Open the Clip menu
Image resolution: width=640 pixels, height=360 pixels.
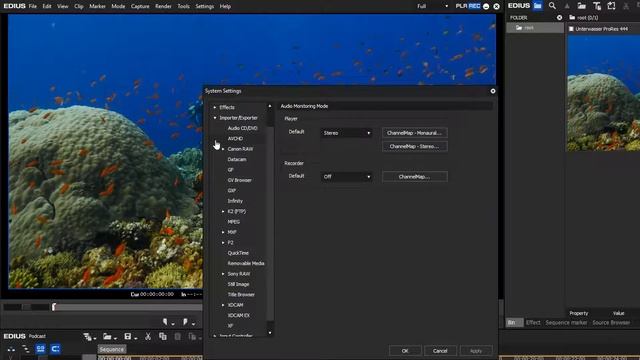(79, 6)
